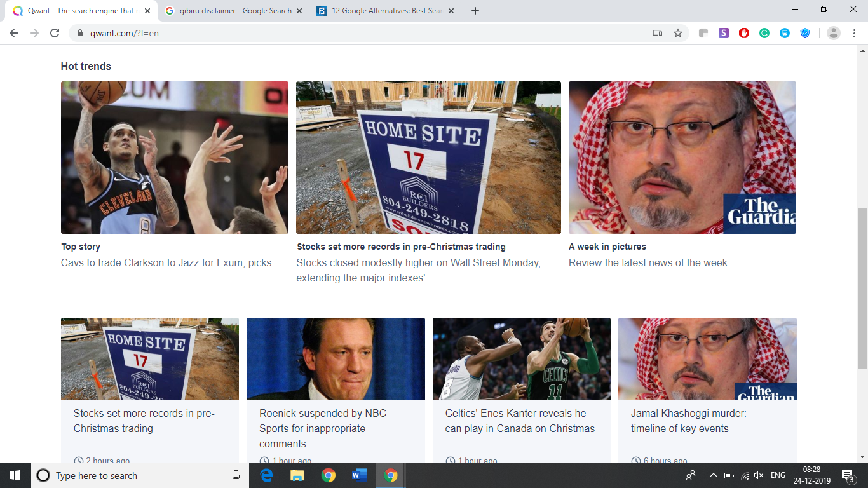
Task: Click 'Stocks closed modestly higher on Wall Street' summary
Action: pos(419,270)
